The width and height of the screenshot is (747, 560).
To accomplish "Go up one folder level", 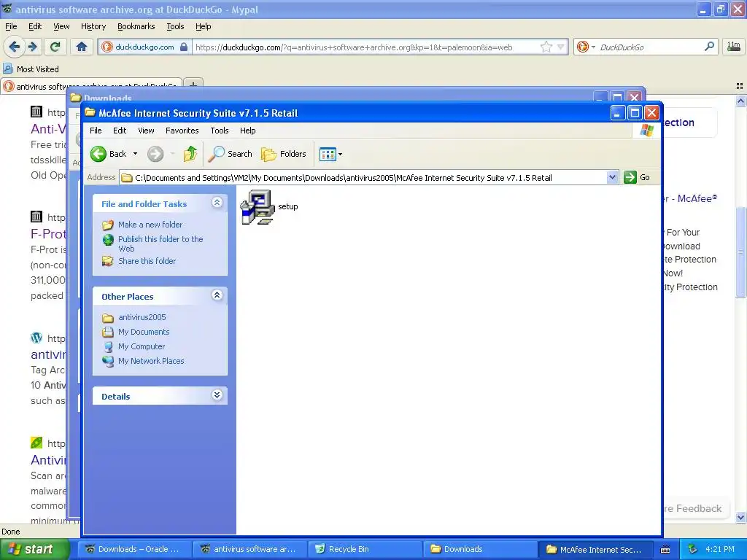I will click(190, 154).
